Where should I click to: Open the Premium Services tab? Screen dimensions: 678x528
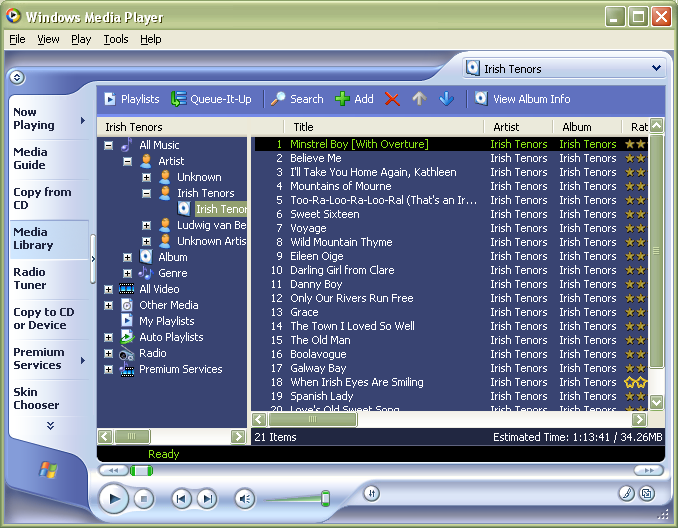click(x=48, y=358)
